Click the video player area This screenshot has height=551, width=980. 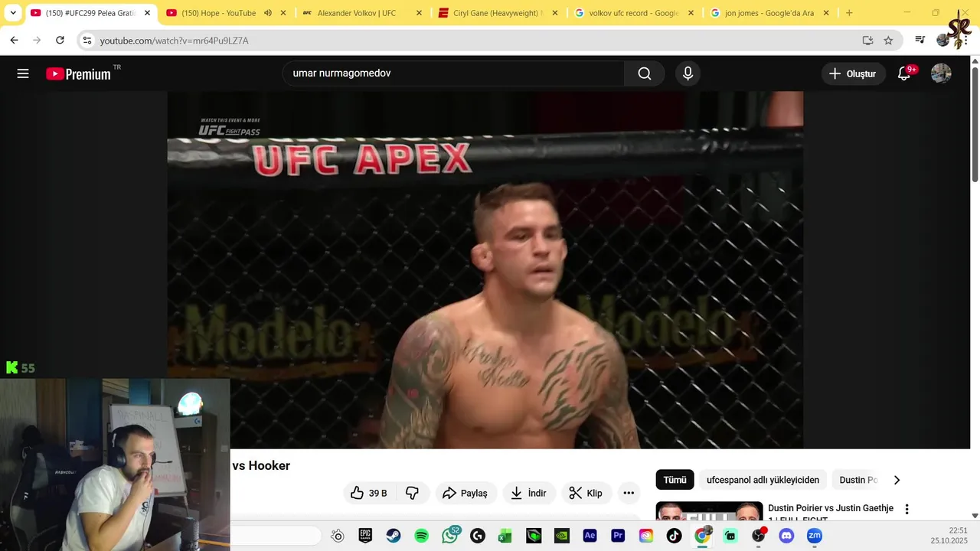[485, 269]
